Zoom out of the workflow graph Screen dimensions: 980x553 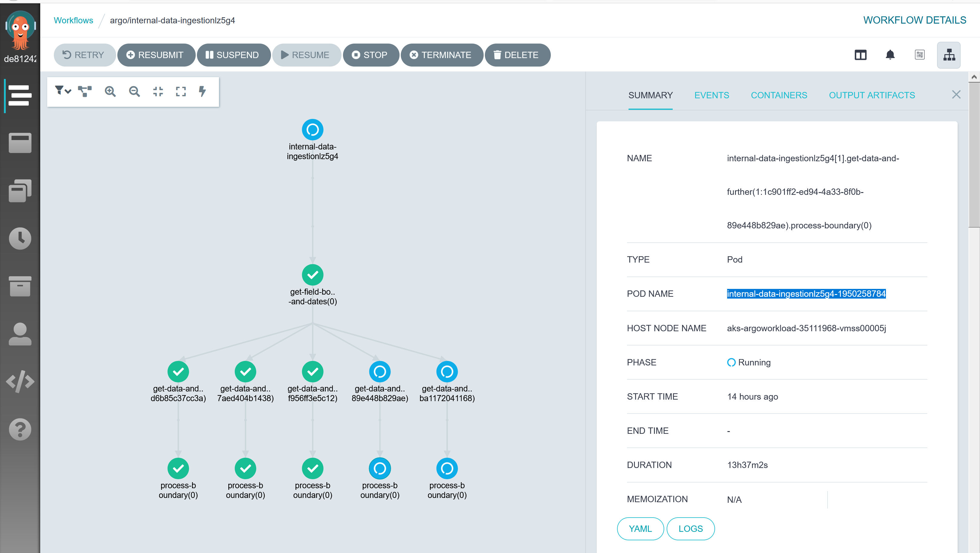point(134,91)
